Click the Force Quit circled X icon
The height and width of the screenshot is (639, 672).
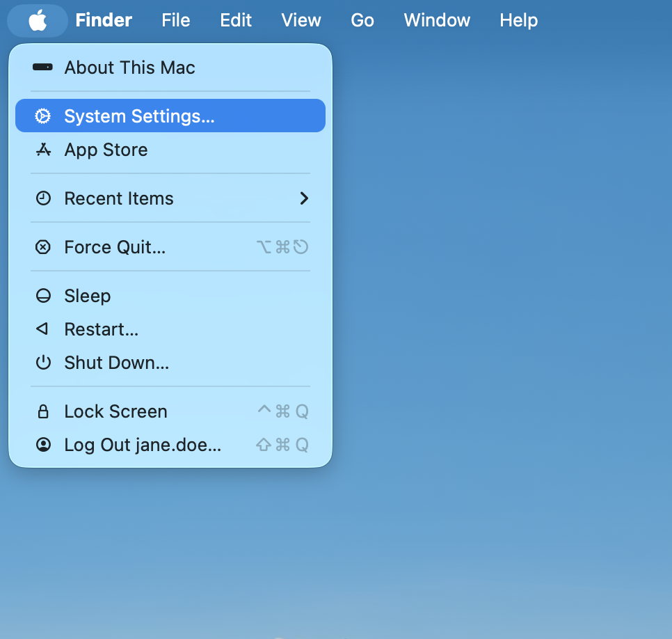click(43, 246)
